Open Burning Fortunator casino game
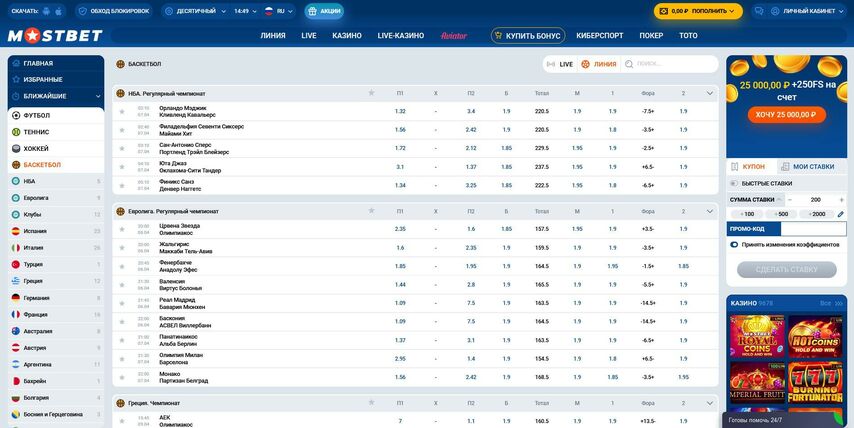The height and width of the screenshot is (428, 854). (x=815, y=382)
